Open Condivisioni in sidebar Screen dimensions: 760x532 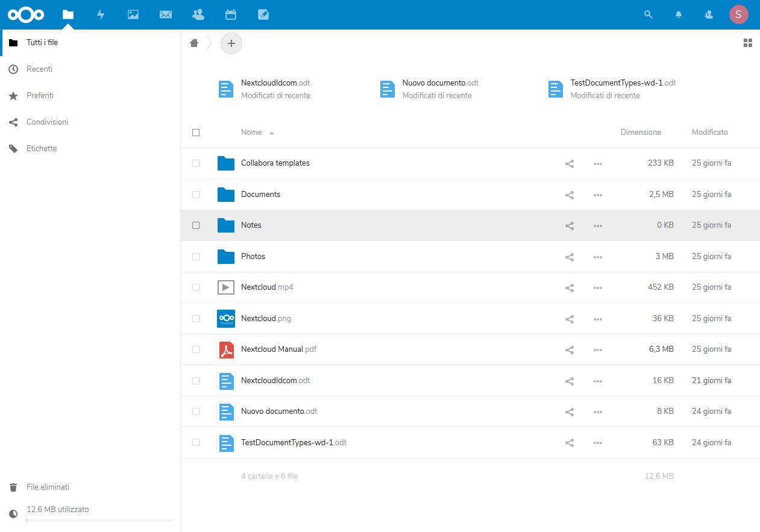90,122
